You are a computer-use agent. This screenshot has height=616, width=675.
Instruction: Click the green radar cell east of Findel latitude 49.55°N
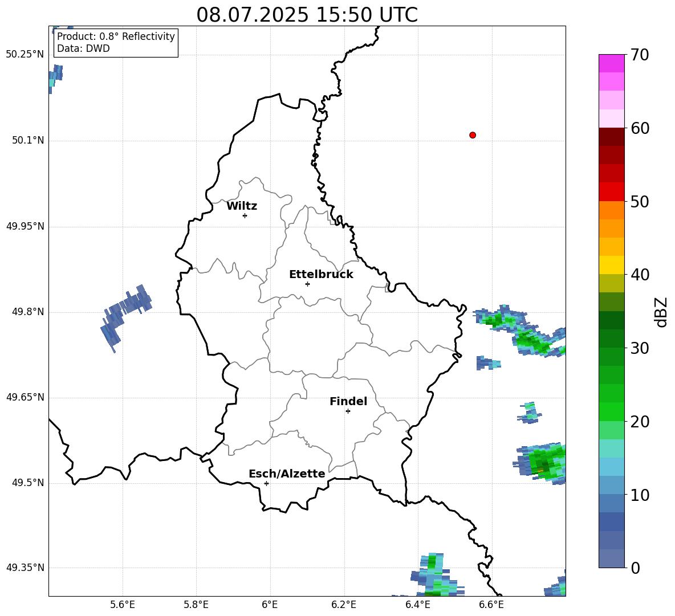point(540,463)
